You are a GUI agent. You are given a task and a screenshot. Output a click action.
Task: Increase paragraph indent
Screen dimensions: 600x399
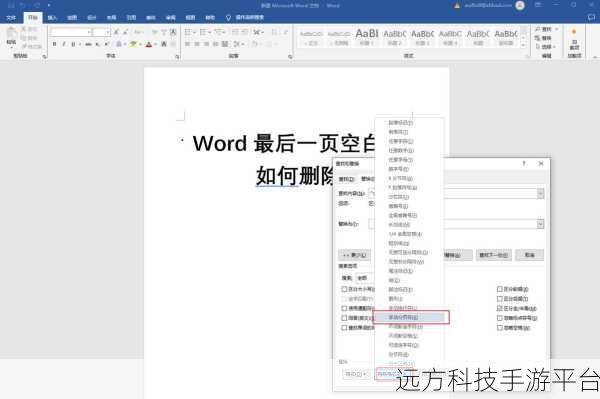pos(245,33)
